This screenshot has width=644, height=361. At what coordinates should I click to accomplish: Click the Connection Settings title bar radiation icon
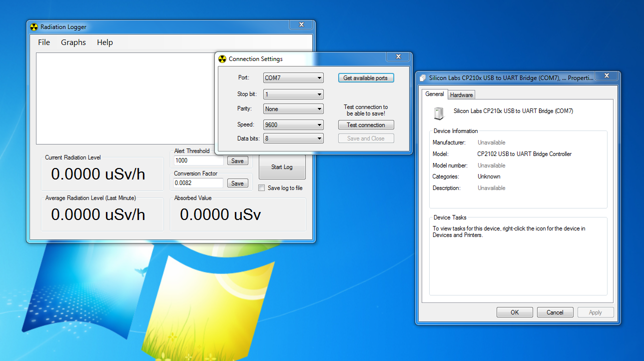point(222,59)
